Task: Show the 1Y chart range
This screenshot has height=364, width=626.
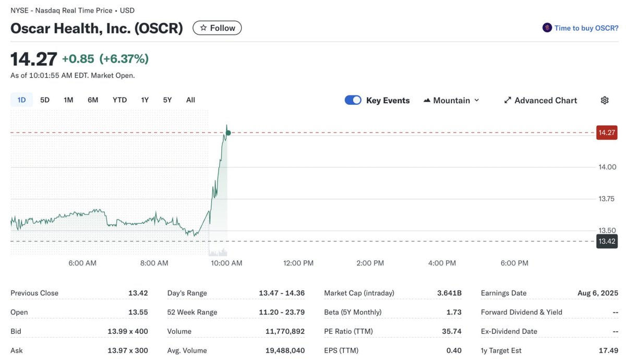Action: tap(145, 100)
